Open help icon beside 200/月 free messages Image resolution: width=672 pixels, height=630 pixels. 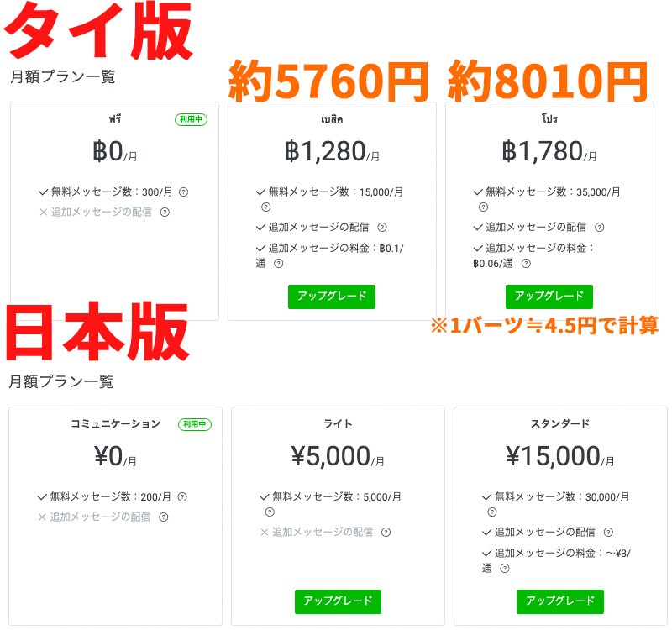click(x=182, y=496)
